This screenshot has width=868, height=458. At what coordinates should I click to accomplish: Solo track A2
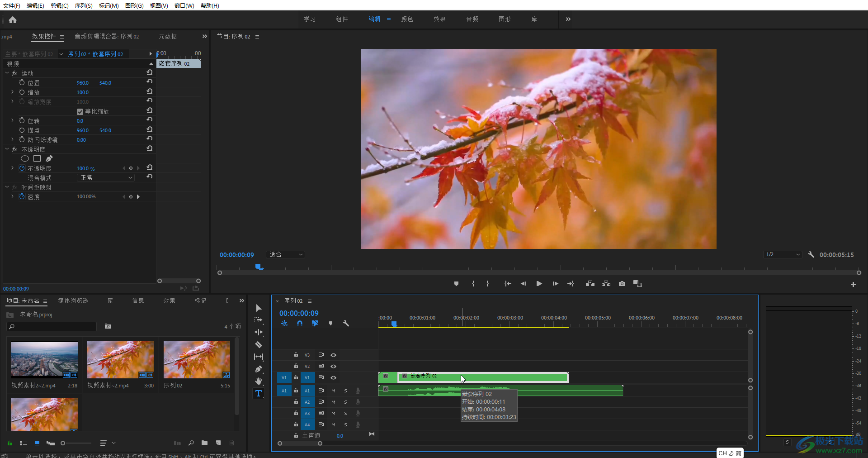click(x=345, y=402)
